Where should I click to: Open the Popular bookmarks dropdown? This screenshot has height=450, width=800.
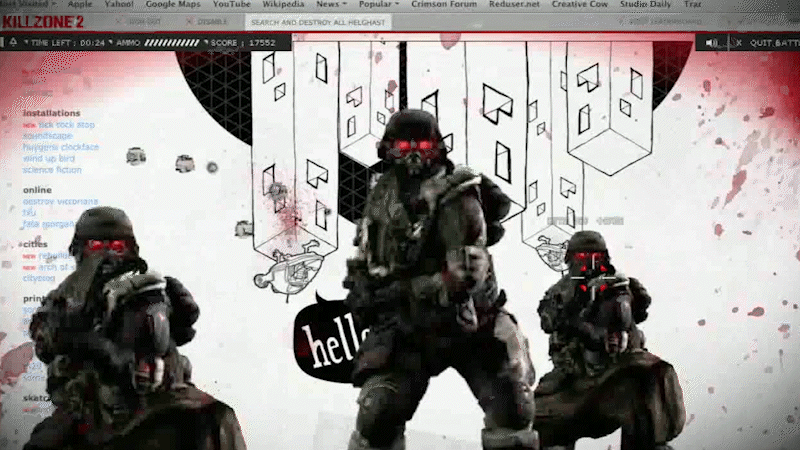coord(379,4)
